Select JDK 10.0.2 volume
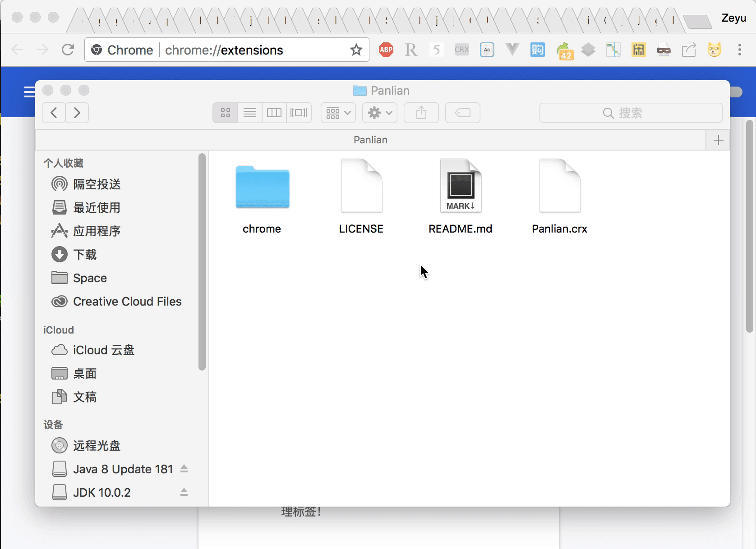This screenshot has width=756, height=549. coord(102,493)
